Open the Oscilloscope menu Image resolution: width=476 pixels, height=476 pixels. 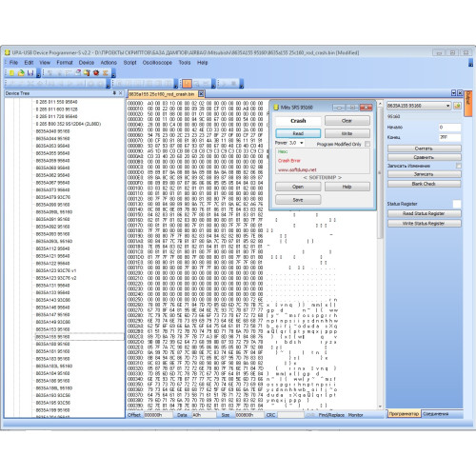click(x=157, y=63)
